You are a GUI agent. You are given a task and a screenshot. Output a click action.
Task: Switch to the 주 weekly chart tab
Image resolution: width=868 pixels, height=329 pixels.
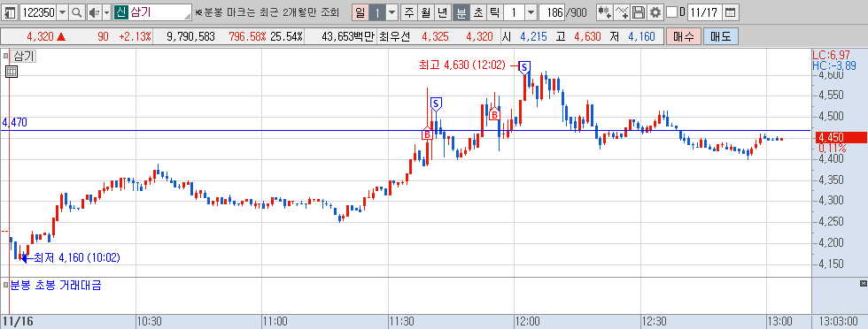click(x=409, y=11)
